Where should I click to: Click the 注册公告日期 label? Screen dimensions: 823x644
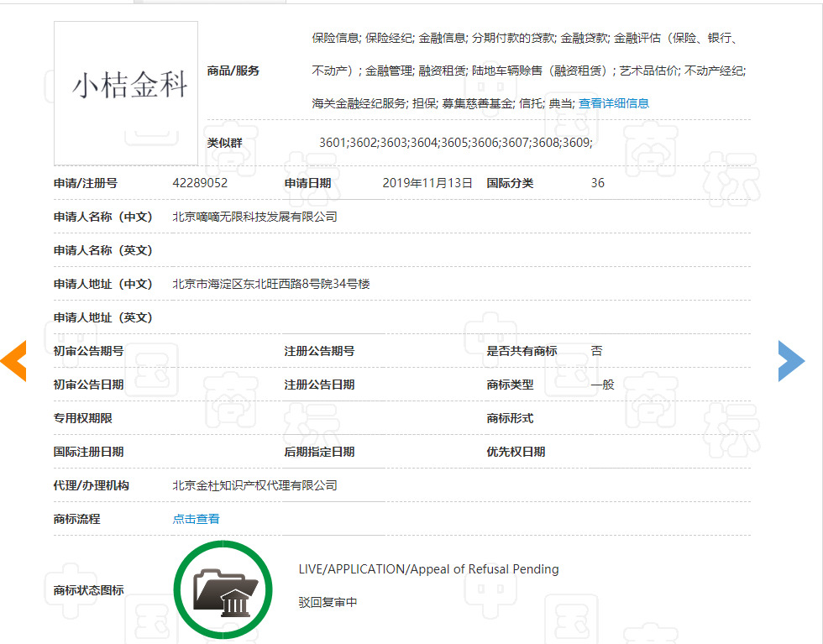tap(319, 385)
